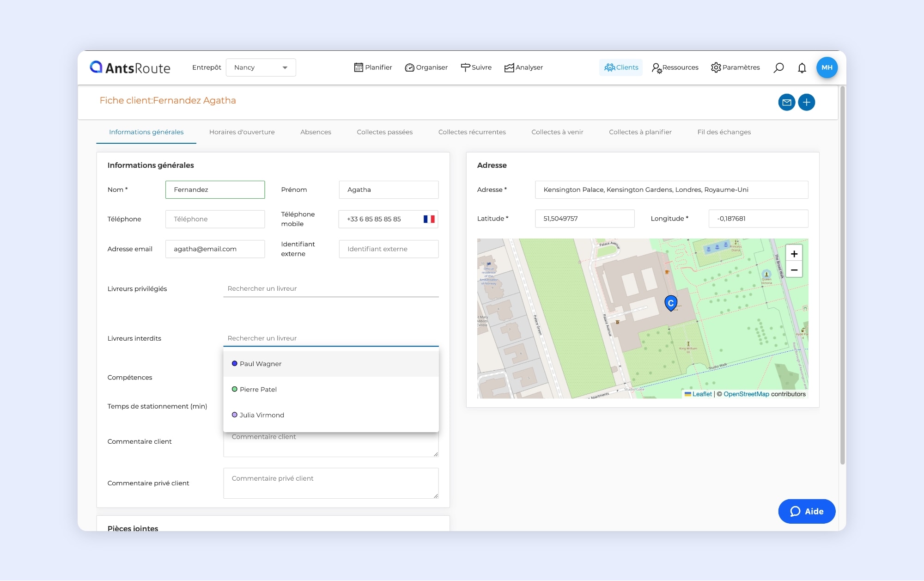Open the Collectes à venir tab
This screenshot has height=581, width=924.
pyautogui.click(x=557, y=132)
